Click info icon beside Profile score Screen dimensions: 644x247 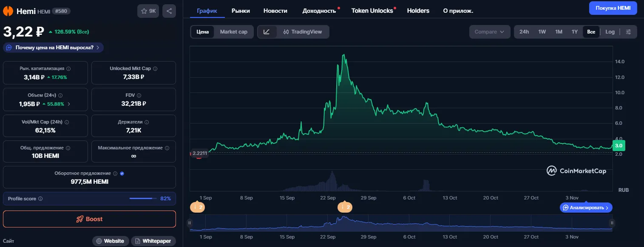(40, 199)
